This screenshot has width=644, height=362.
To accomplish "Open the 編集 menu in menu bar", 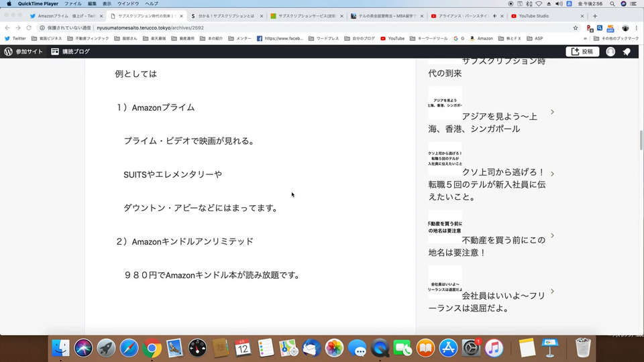I will 92,4.
